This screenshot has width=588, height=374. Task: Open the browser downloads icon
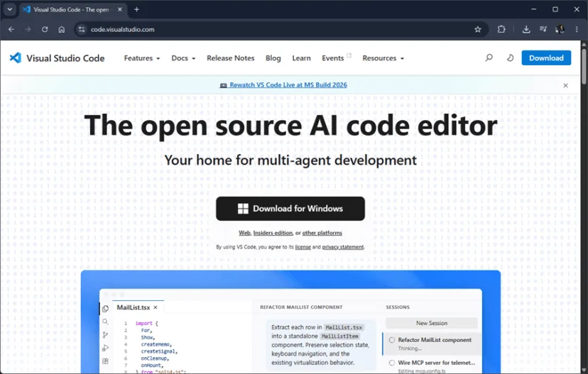pyautogui.click(x=526, y=29)
